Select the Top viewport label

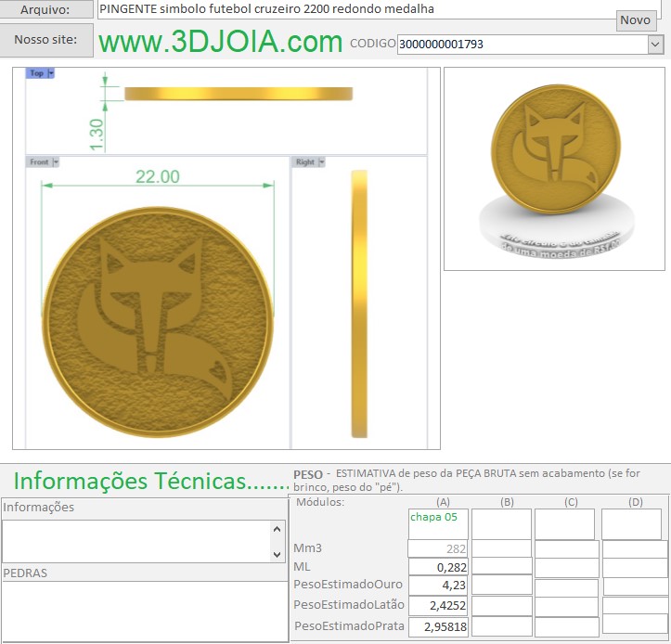(x=37, y=73)
